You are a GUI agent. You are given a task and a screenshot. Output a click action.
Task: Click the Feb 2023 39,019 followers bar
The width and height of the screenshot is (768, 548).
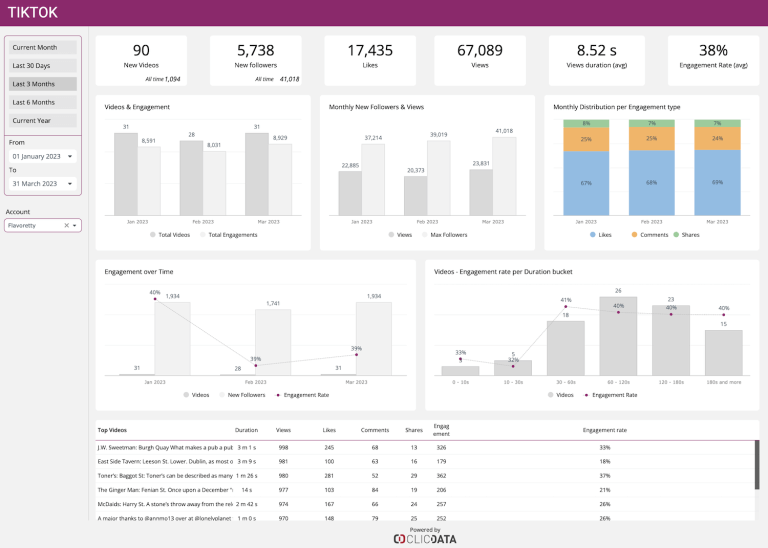point(439,178)
